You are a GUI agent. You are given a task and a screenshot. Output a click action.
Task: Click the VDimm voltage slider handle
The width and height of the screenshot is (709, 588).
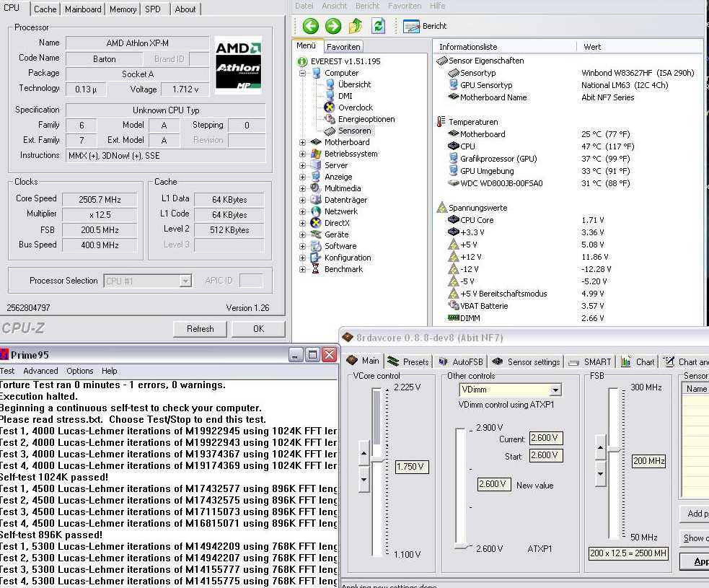click(462, 546)
